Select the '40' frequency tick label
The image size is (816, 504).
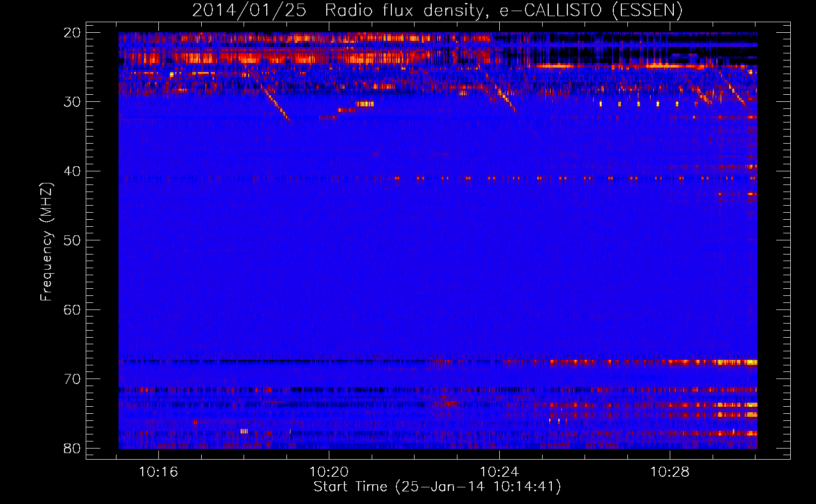[x=73, y=171]
